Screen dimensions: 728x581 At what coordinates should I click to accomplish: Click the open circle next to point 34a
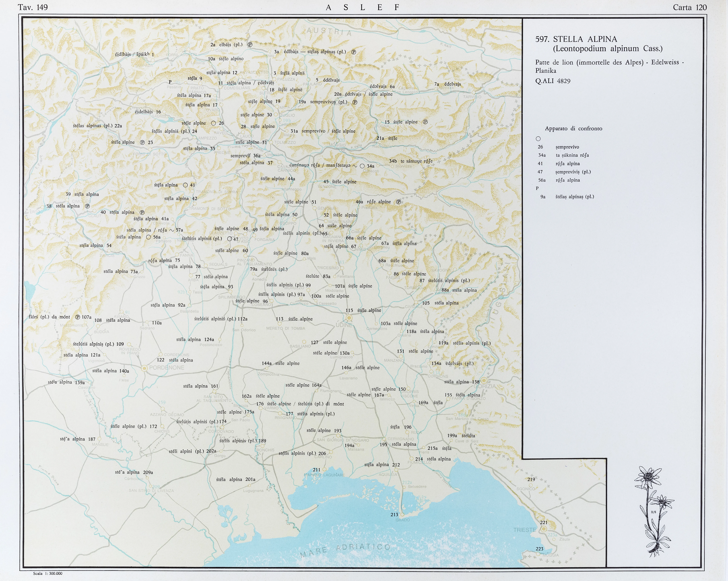362,166
